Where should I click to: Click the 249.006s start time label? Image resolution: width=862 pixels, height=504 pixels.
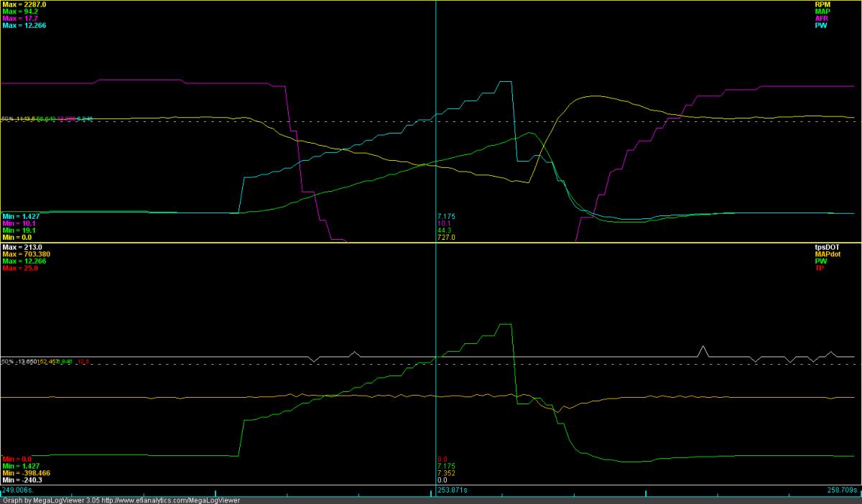coord(17,490)
